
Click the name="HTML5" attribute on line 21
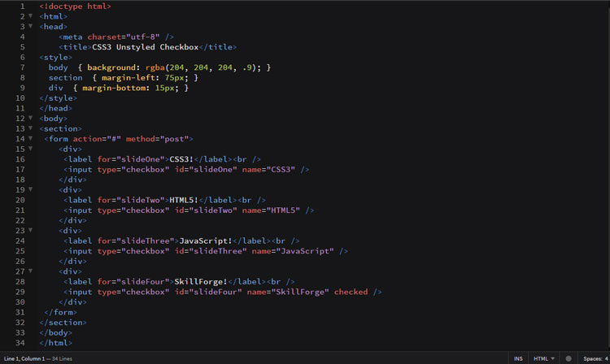coord(271,210)
